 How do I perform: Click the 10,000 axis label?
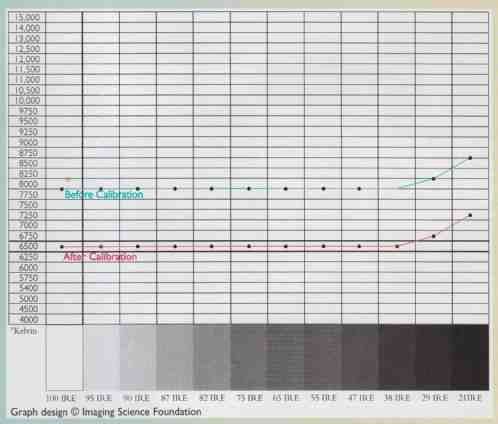tap(27, 100)
